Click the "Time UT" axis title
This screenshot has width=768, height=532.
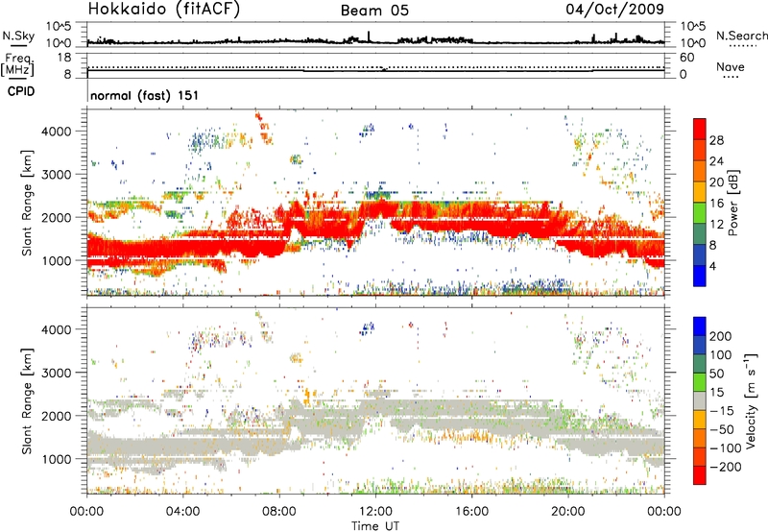point(375,526)
